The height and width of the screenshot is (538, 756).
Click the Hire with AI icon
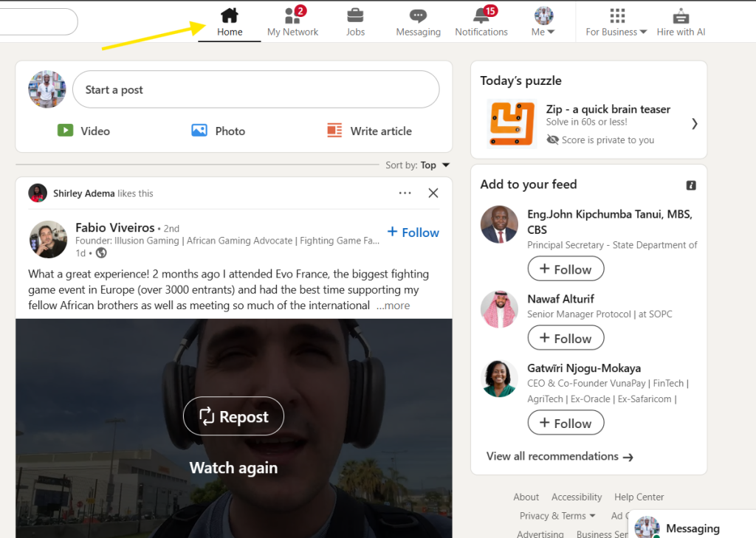coord(681,16)
